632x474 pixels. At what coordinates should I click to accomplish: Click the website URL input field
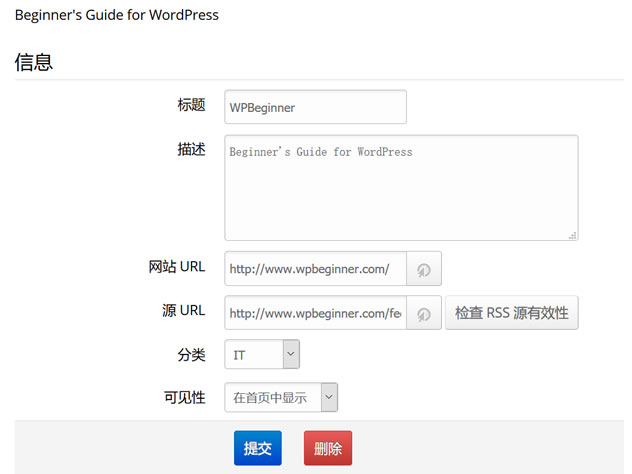[315, 268]
